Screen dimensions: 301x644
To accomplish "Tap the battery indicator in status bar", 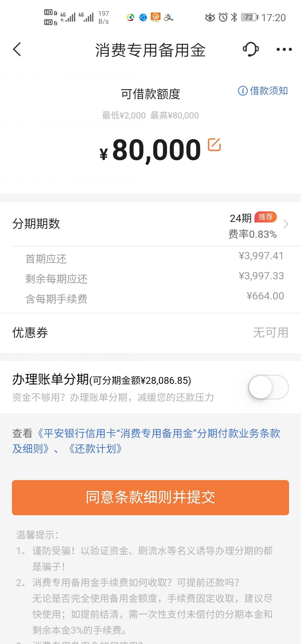I will point(249,18).
